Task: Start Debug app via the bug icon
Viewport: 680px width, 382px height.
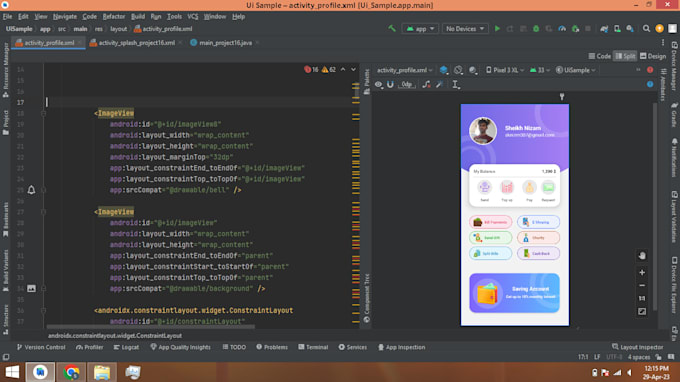Action: click(536, 29)
